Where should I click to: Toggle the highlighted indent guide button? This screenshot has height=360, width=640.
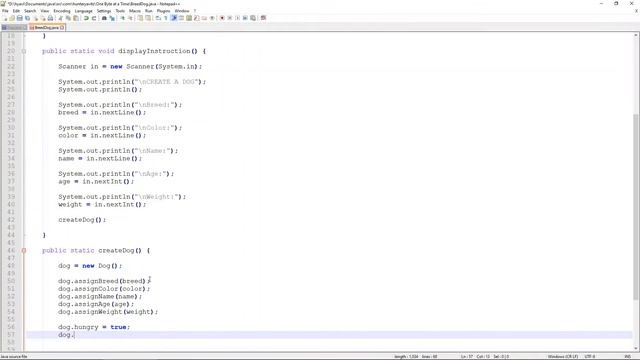pyautogui.click(x=173, y=18)
